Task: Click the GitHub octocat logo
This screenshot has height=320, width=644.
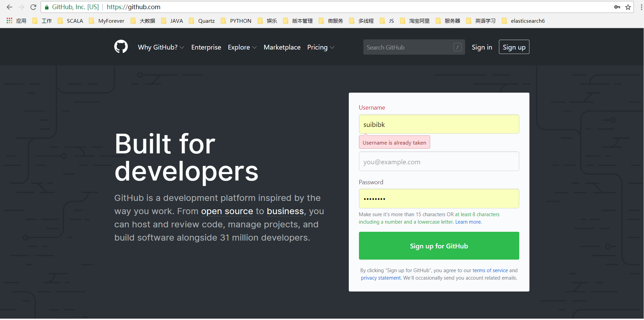Action: (121, 47)
